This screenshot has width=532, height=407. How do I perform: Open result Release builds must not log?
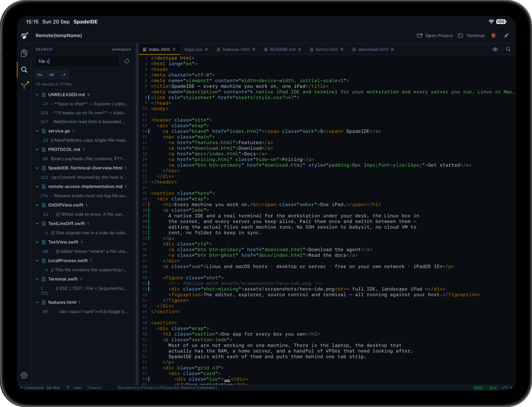[84, 196]
